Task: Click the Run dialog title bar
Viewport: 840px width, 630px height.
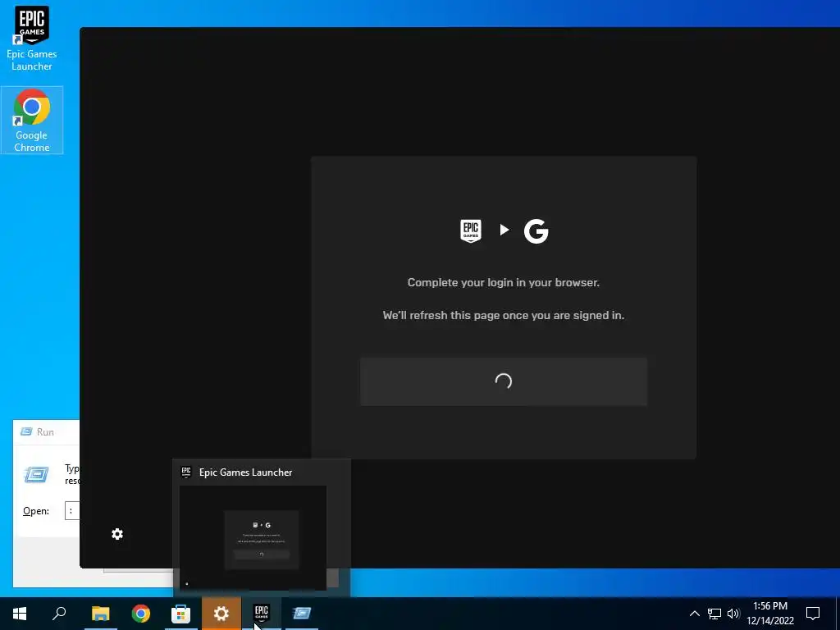Action: 47,431
